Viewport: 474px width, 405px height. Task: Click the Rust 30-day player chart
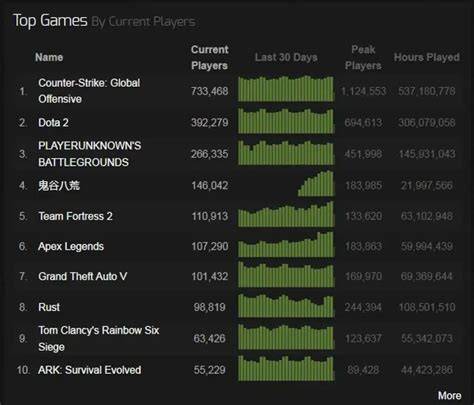286,305
